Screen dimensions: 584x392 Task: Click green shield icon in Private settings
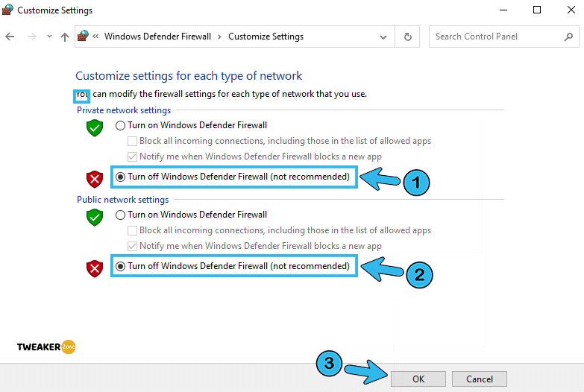click(x=95, y=128)
